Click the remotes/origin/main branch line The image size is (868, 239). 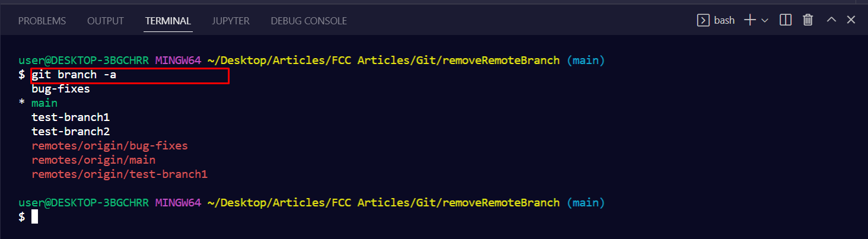pyautogui.click(x=94, y=160)
